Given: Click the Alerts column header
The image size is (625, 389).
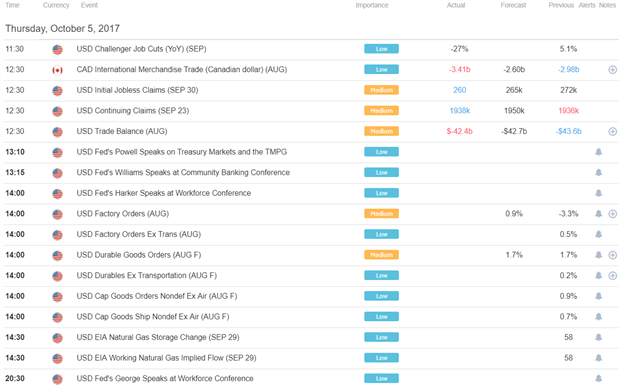Looking at the screenshot, I should tap(587, 5).
